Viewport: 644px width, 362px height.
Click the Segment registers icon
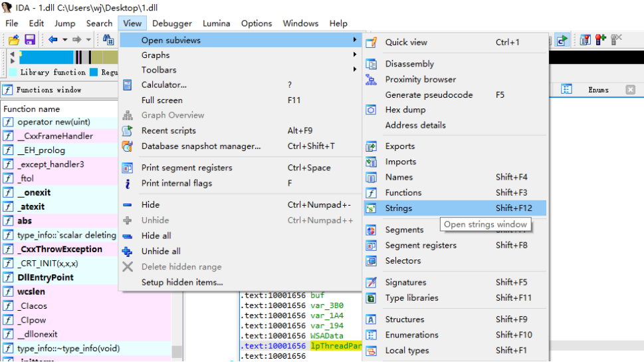(x=372, y=246)
